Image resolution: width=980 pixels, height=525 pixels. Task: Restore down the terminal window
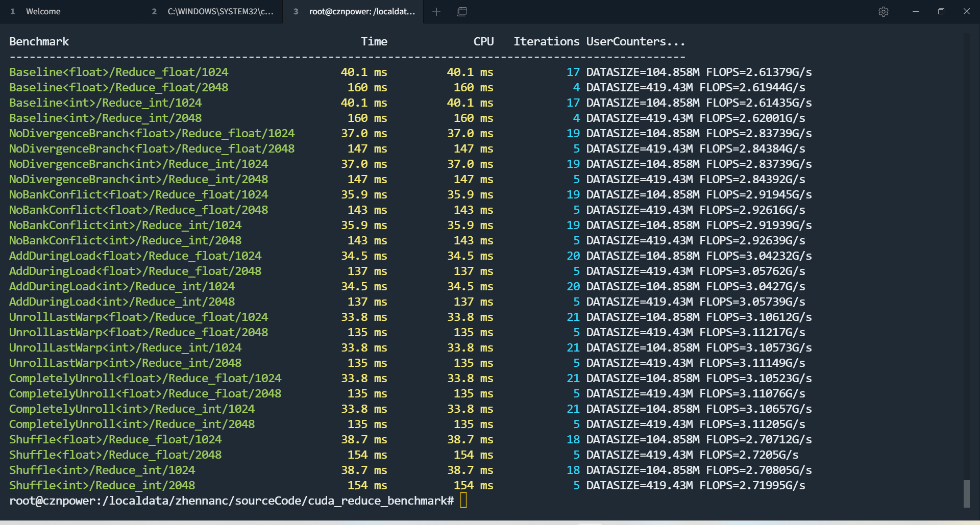[941, 11]
